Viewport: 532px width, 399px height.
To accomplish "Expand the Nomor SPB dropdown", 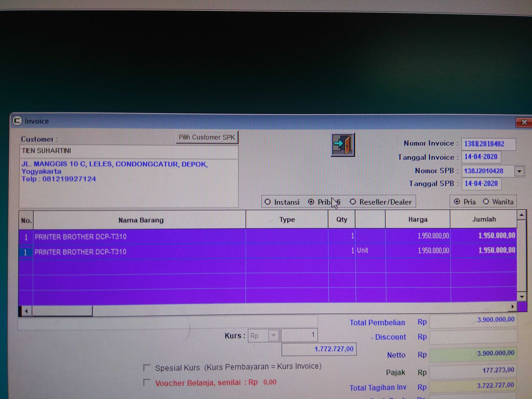I will [519, 171].
